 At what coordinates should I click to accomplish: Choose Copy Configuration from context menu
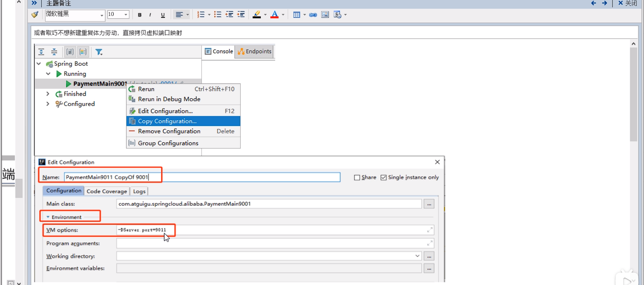coord(167,121)
